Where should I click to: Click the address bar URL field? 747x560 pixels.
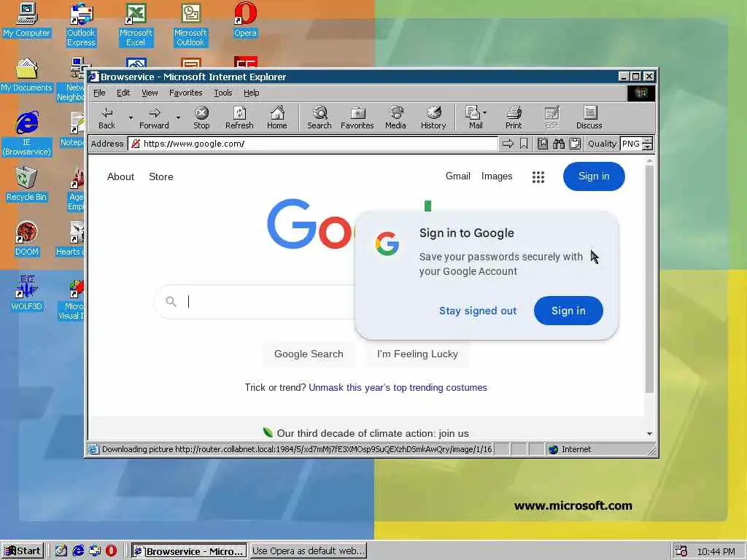313,144
